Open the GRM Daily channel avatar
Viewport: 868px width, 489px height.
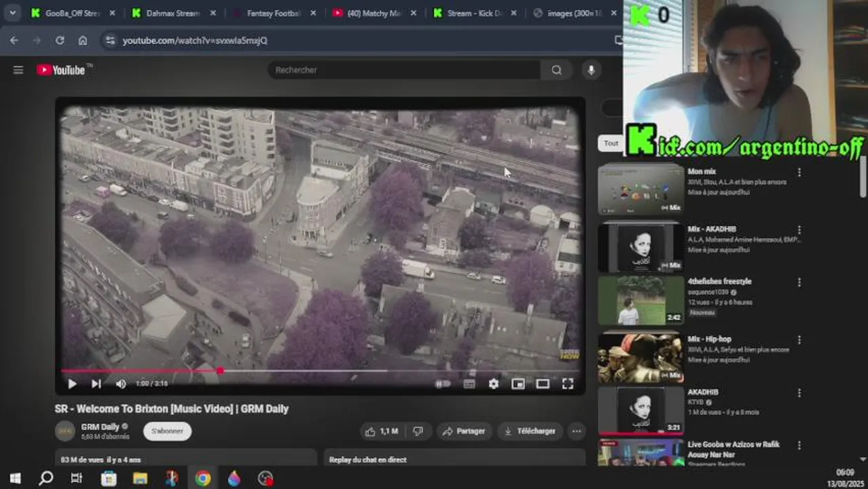point(65,431)
